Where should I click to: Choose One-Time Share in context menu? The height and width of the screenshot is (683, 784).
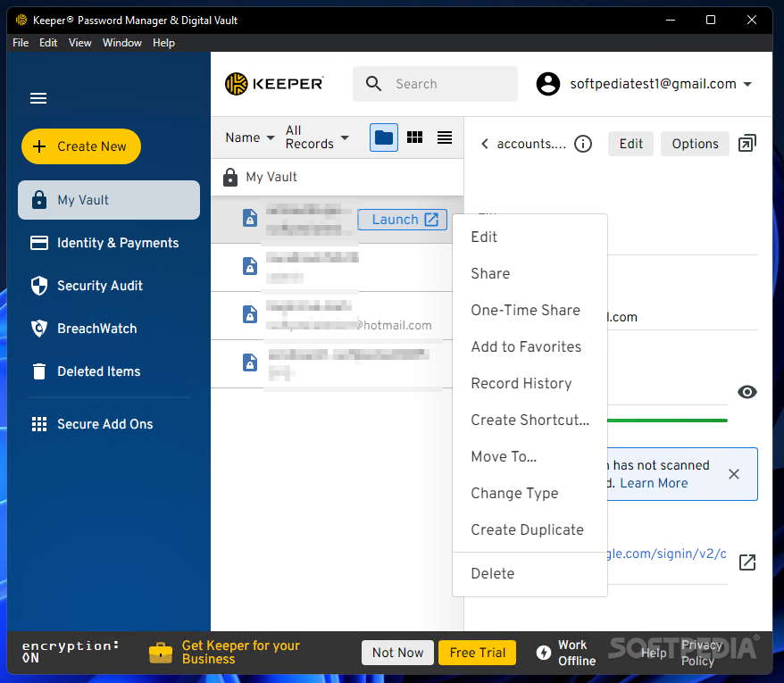530,310
